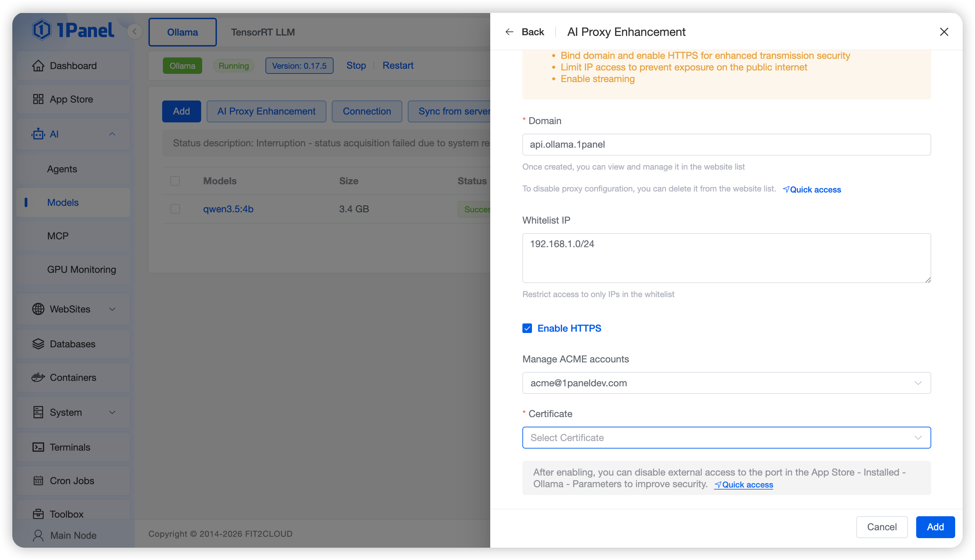Click the blue Add button in drawer
This screenshot has height=560, width=975.
click(935, 526)
